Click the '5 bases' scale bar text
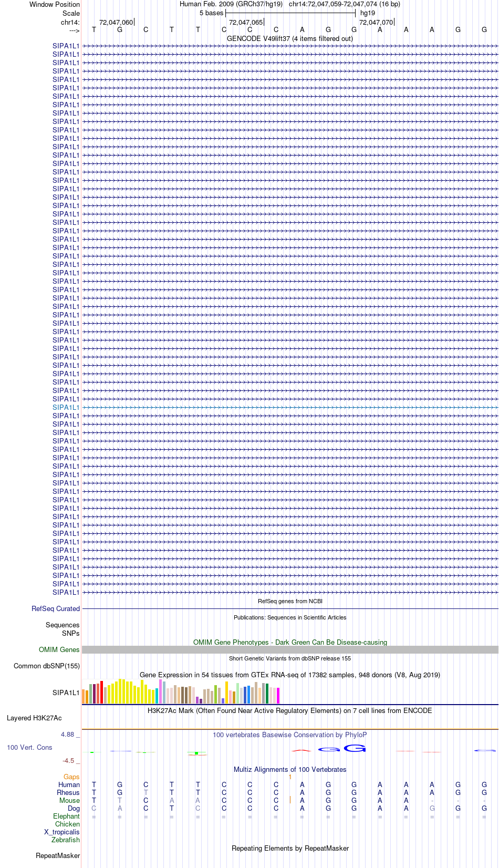499x868 pixels. pyautogui.click(x=211, y=13)
